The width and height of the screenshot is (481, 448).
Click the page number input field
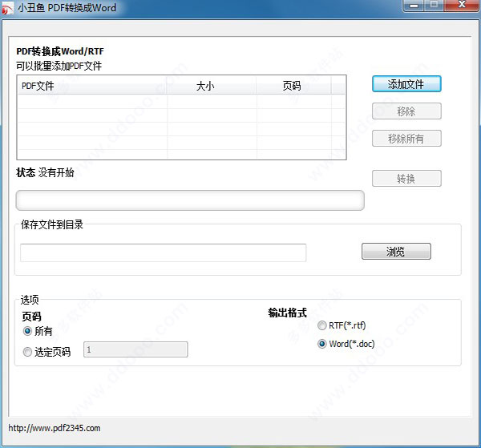click(x=135, y=349)
